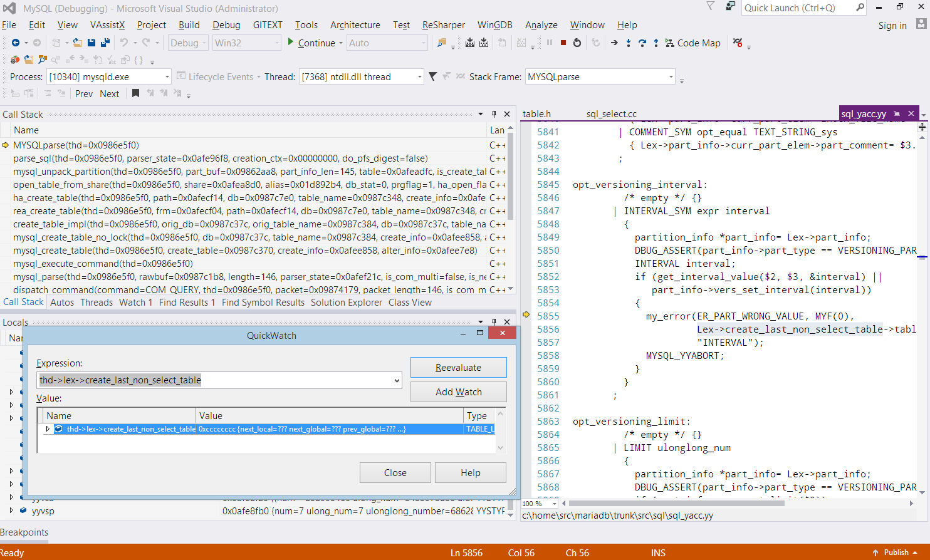Click the Step Over arrow
The height and width of the screenshot is (560, 930).
642,43
